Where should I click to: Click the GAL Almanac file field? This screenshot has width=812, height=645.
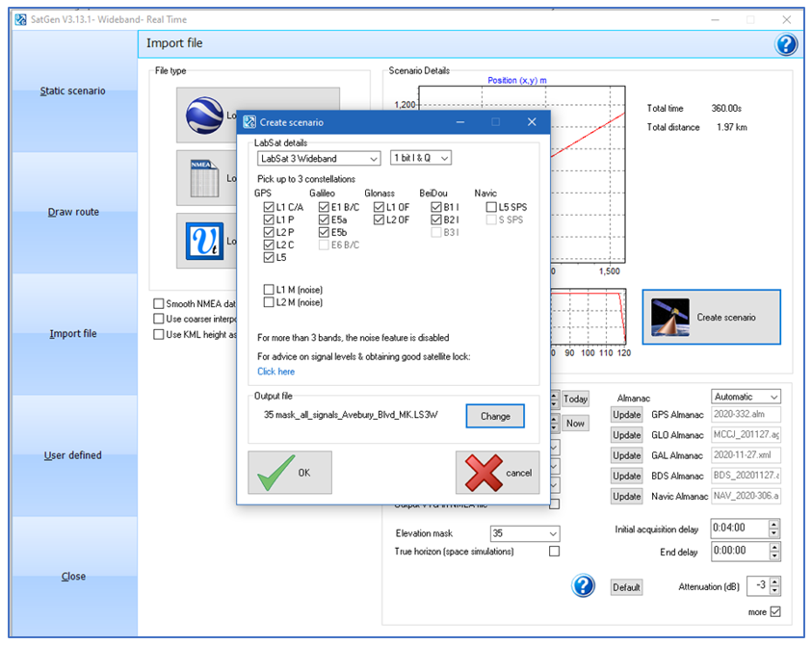pyautogui.click(x=746, y=455)
